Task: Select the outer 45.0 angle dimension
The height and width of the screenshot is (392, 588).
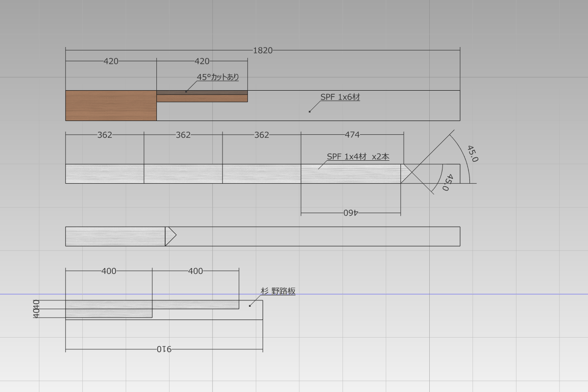Action: click(x=472, y=153)
